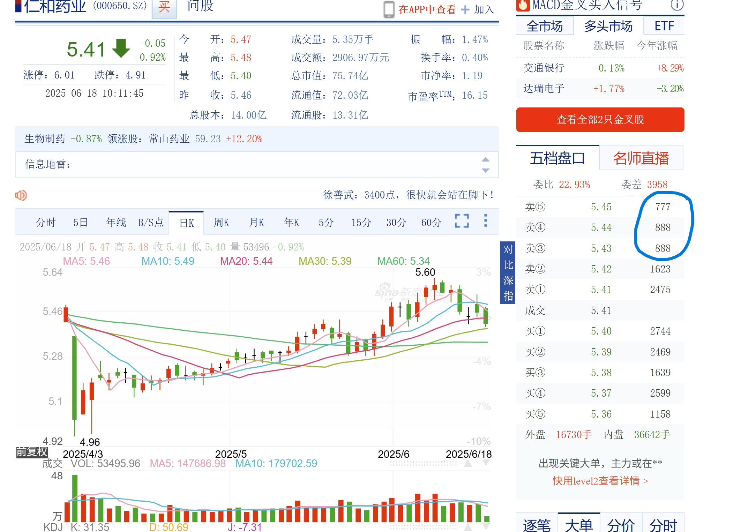
Task: Click the 委比 22.93% value
Action: point(574,185)
